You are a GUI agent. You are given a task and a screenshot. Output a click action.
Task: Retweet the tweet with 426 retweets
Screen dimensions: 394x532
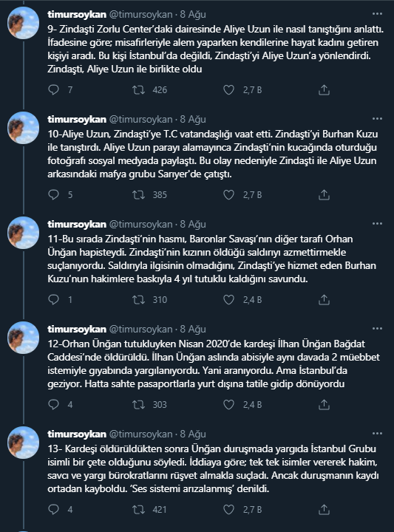pyautogui.click(x=138, y=90)
